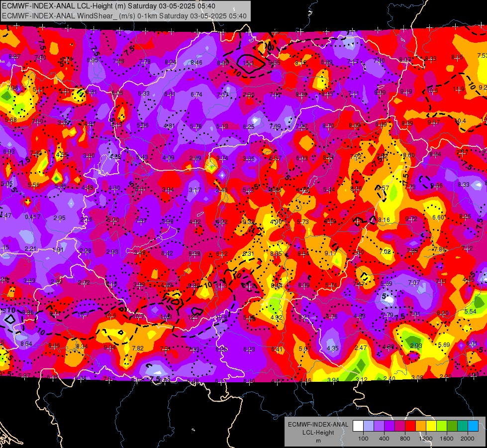
Task: Click the wind shear value 9.55
Action: (275, 63)
